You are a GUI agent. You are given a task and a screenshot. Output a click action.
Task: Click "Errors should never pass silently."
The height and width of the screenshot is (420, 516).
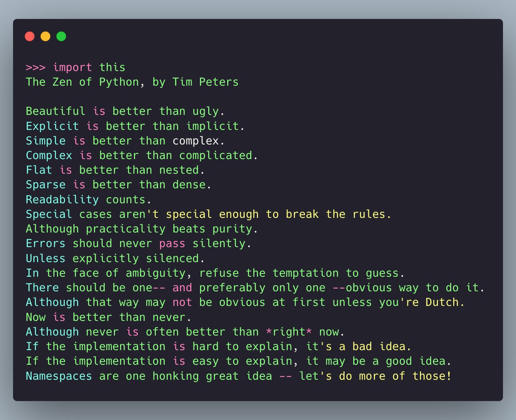[138, 243]
